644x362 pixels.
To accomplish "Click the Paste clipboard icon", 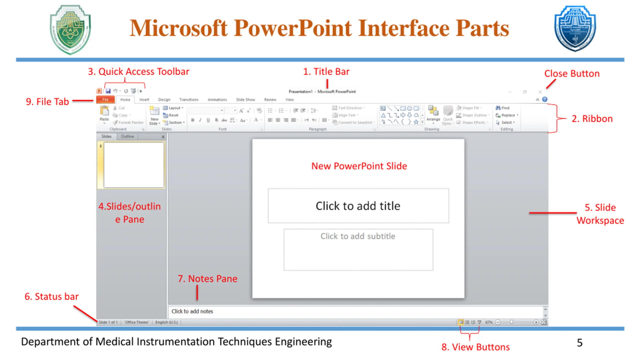I will (104, 111).
